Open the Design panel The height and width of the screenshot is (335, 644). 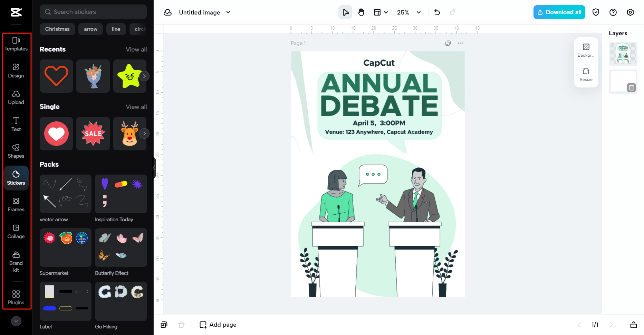16,71
